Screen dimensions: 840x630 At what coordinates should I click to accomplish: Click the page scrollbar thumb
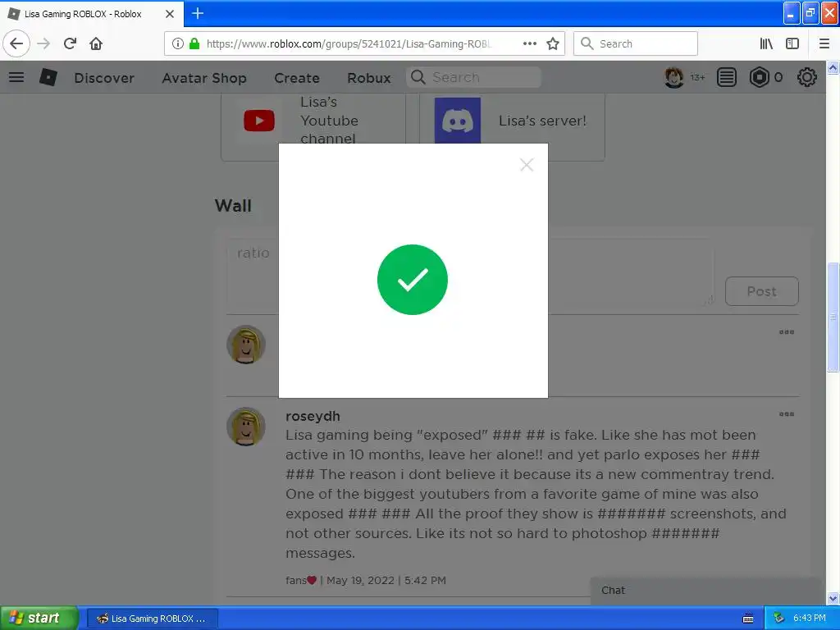tap(833, 317)
